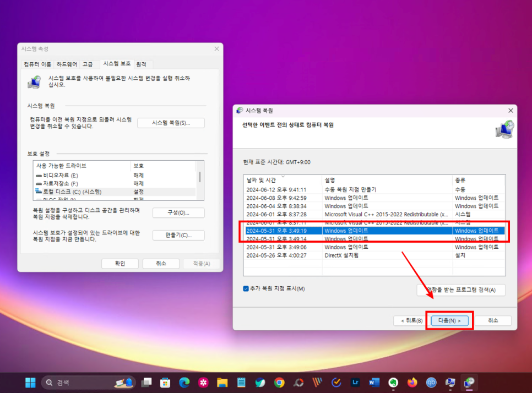The width and height of the screenshot is (532, 393).
Task: Open Evernote from the taskbar
Action: tap(393, 383)
